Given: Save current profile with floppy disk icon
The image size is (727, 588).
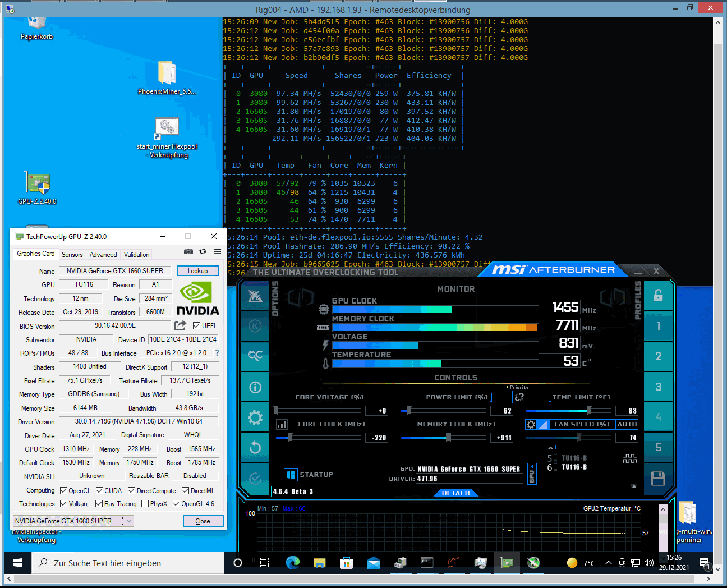Looking at the screenshot, I should pos(659,479).
